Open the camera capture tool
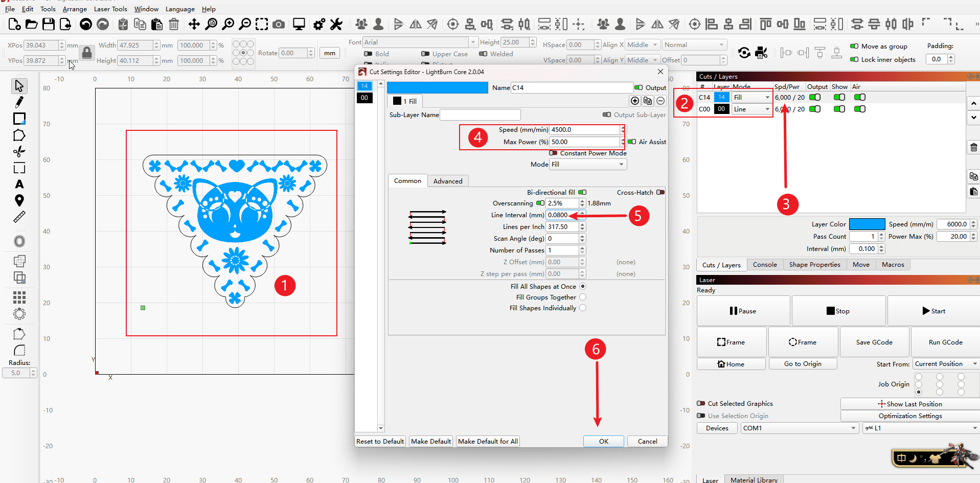This screenshot has height=483, width=980. pos(279,24)
